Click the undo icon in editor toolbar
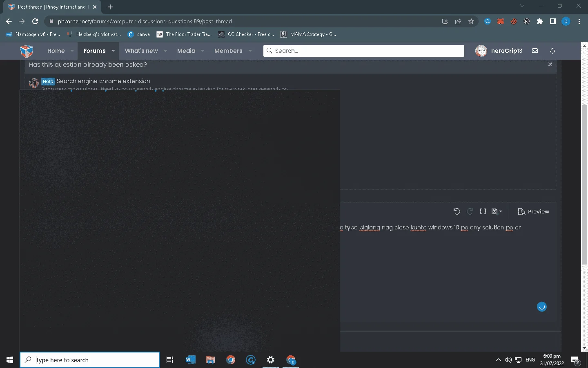Screen dimensions: 588x368 (x=457, y=211)
